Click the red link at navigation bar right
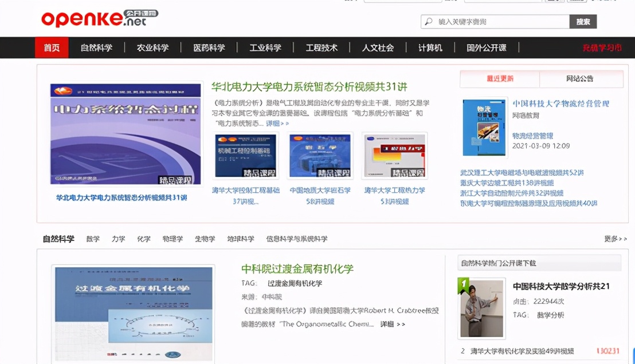Viewport: 635px width, 364px height. pyautogui.click(x=602, y=48)
